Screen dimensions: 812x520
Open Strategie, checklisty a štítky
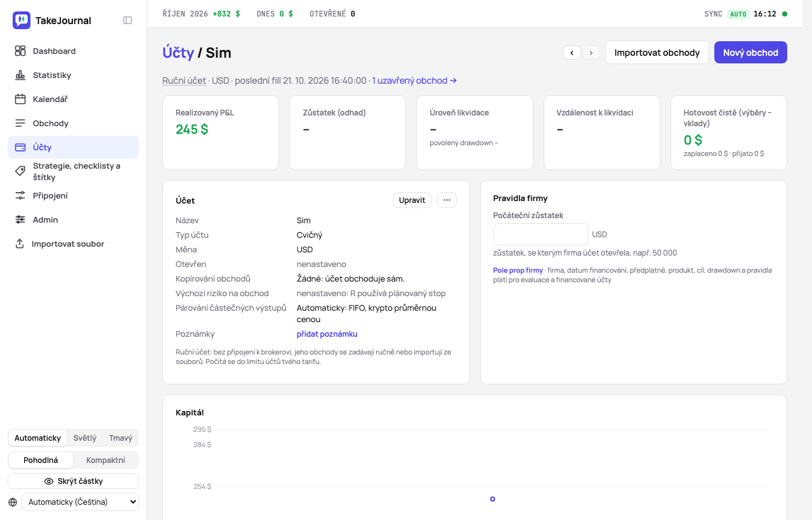pyautogui.click(x=73, y=171)
